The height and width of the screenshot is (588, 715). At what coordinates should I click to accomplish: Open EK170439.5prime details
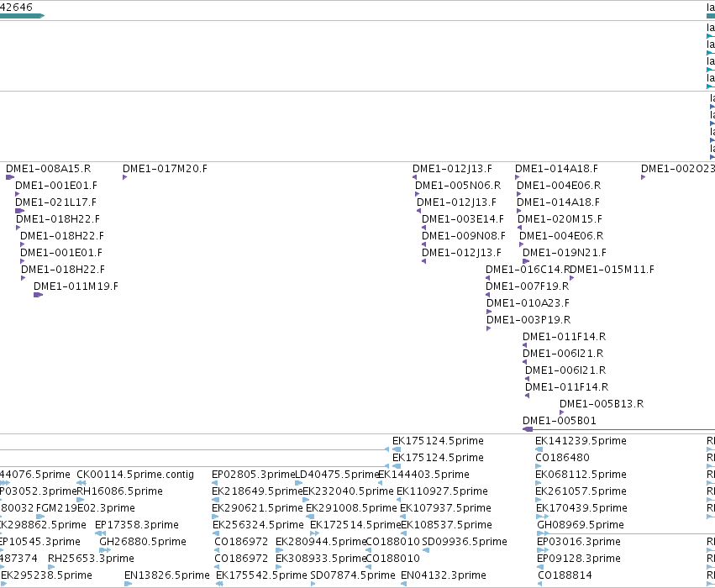point(582,508)
